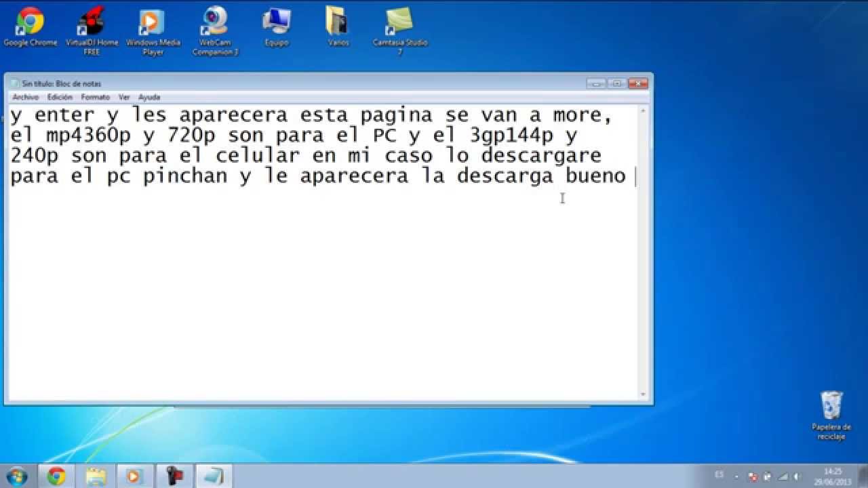The image size is (868, 488).
Task: Select the Windows Media Player desktop icon
Action: pyautogui.click(x=153, y=30)
